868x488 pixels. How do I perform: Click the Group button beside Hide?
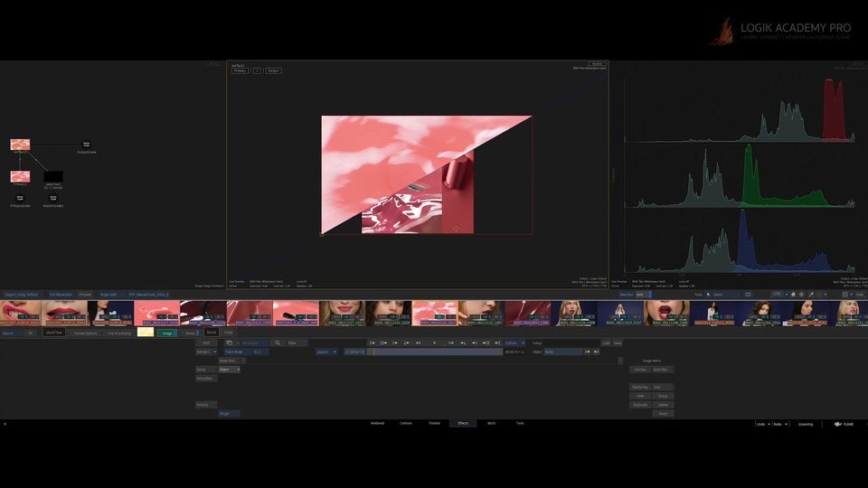[x=663, y=396]
